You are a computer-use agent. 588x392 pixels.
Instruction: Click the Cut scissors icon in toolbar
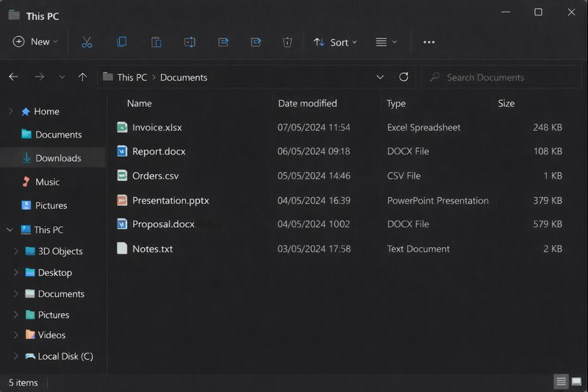(87, 42)
